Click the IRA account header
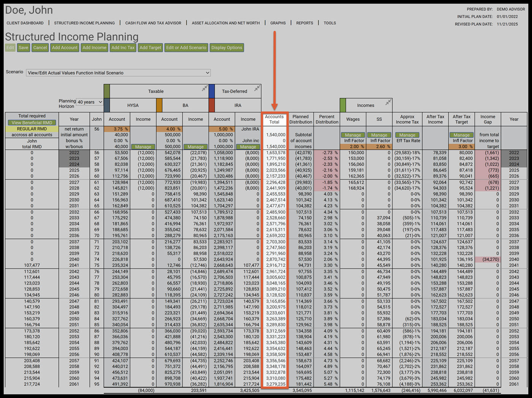 tap(238, 106)
